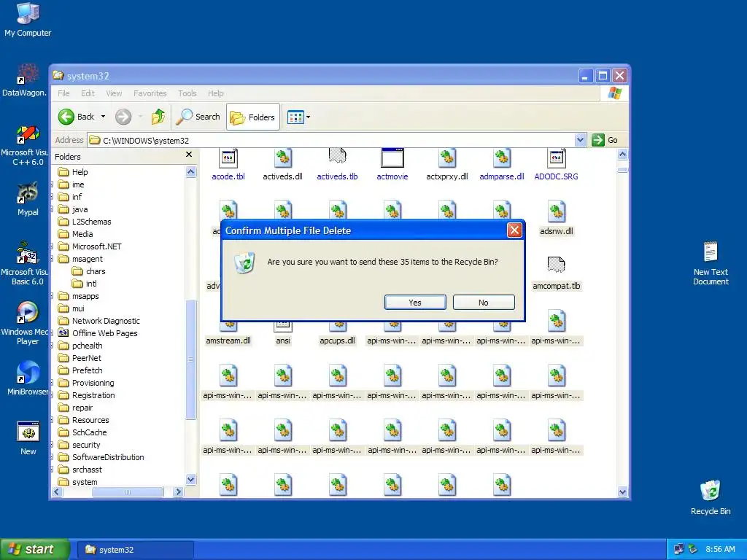Expand the address bar dropdown list
The height and width of the screenshot is (560, 747).
click(x=580, y=140)
